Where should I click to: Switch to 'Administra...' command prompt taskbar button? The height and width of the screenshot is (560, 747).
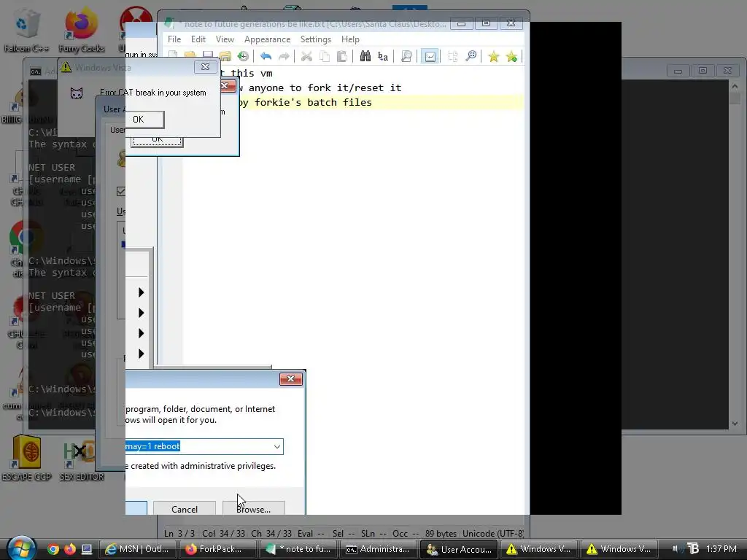pos(379,549)
